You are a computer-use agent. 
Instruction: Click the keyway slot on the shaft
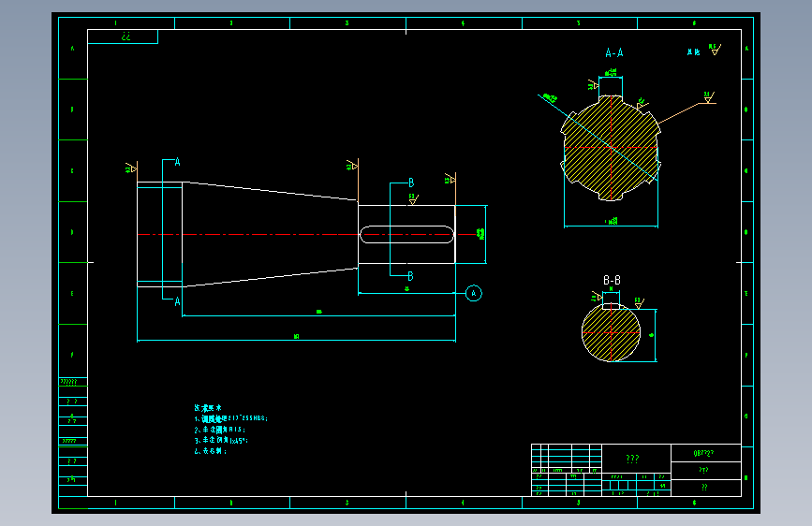pos(407,235)
